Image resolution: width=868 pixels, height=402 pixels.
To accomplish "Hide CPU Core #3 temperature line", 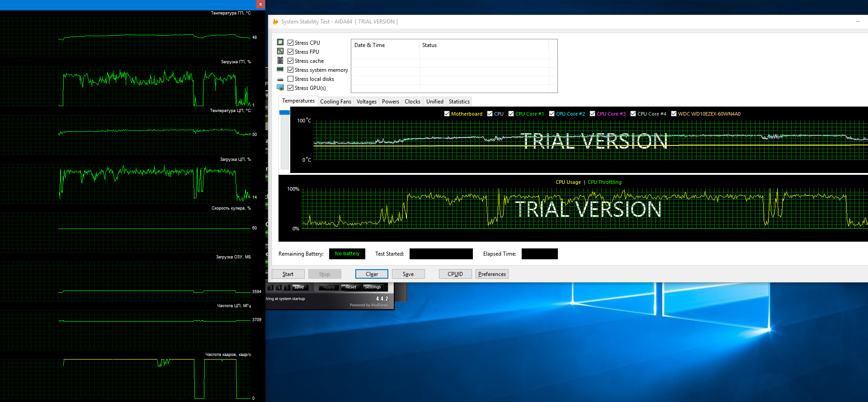I will point(592,114).
